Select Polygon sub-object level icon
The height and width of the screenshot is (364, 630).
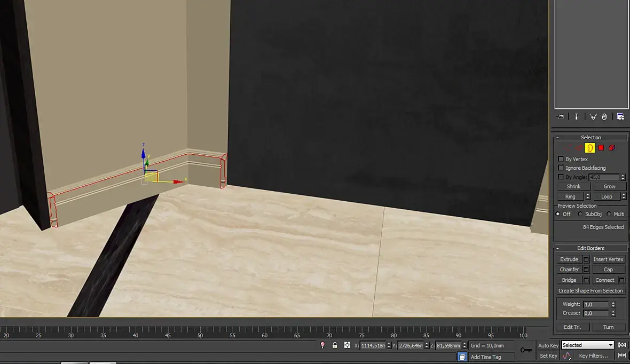[x=601, y=148]
